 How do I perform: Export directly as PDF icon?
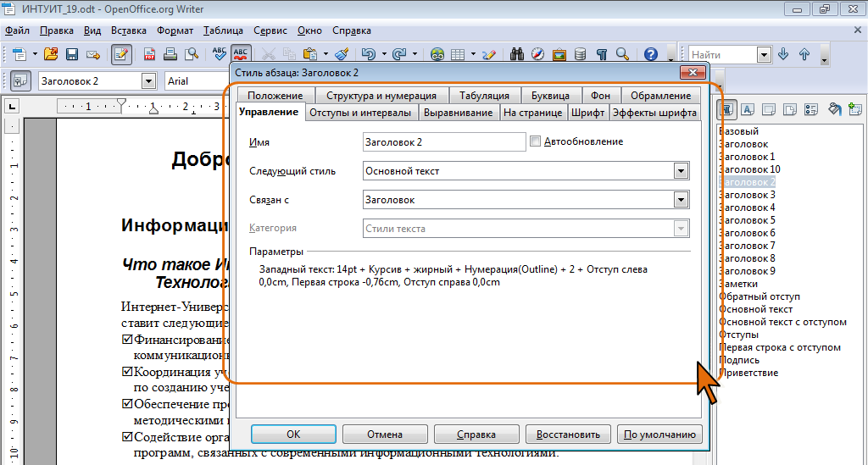(149, 54)
